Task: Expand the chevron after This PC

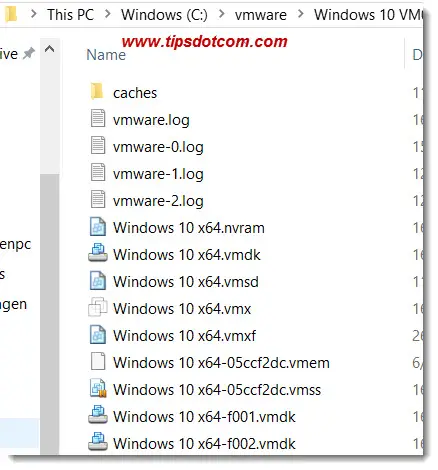Action: [x=108, y=14]
